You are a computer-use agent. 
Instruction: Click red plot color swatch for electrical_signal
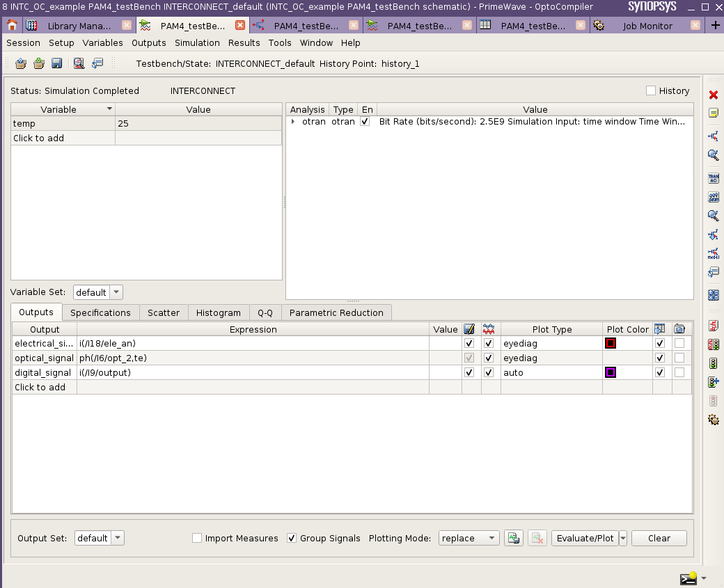tap(611, 343)
